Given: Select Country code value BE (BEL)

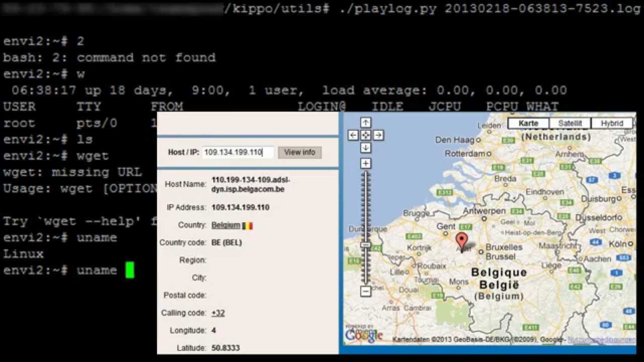Looking at the screenshot, I should coord(227,242).
